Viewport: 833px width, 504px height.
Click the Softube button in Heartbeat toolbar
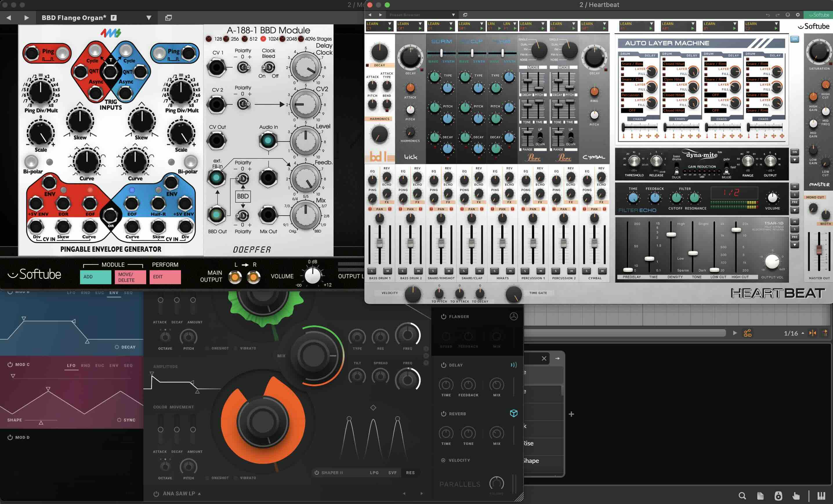pyautogui.click(x=818, y=15)
